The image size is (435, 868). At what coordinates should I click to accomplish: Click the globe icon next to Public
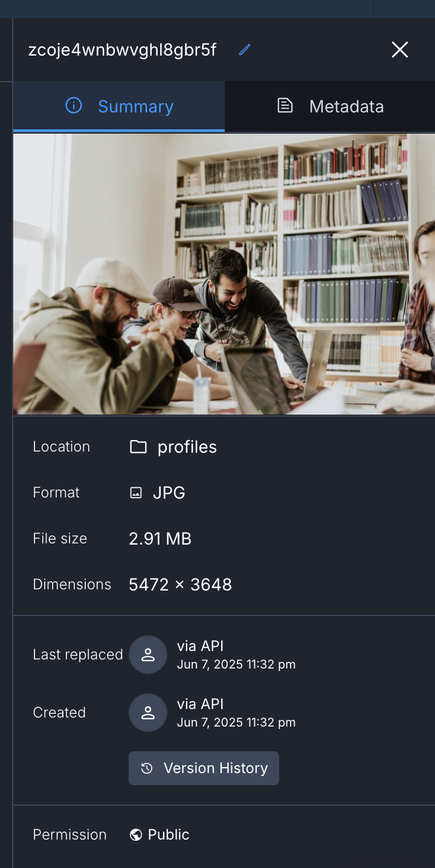136,835
